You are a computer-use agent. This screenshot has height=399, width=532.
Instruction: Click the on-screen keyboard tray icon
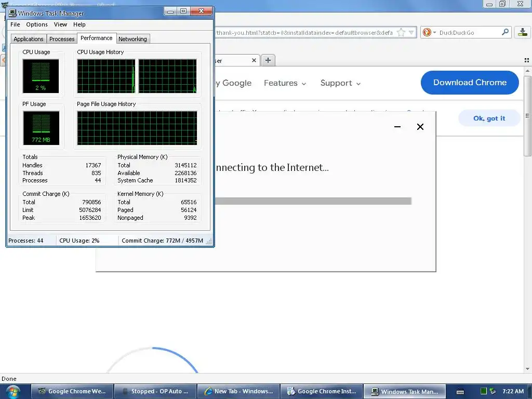click(460, 392)
